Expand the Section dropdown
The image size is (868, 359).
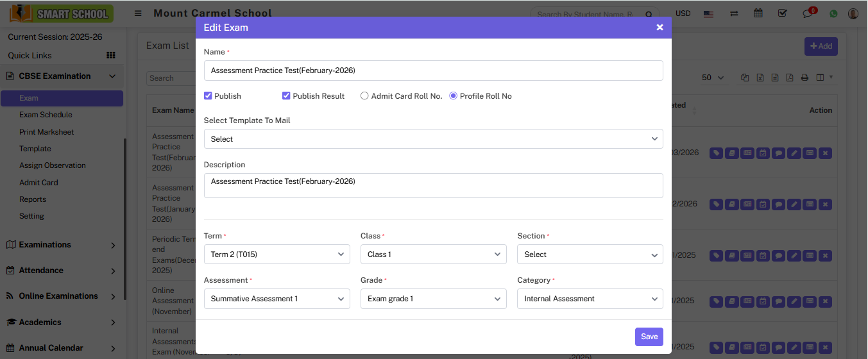pos(590,255)
